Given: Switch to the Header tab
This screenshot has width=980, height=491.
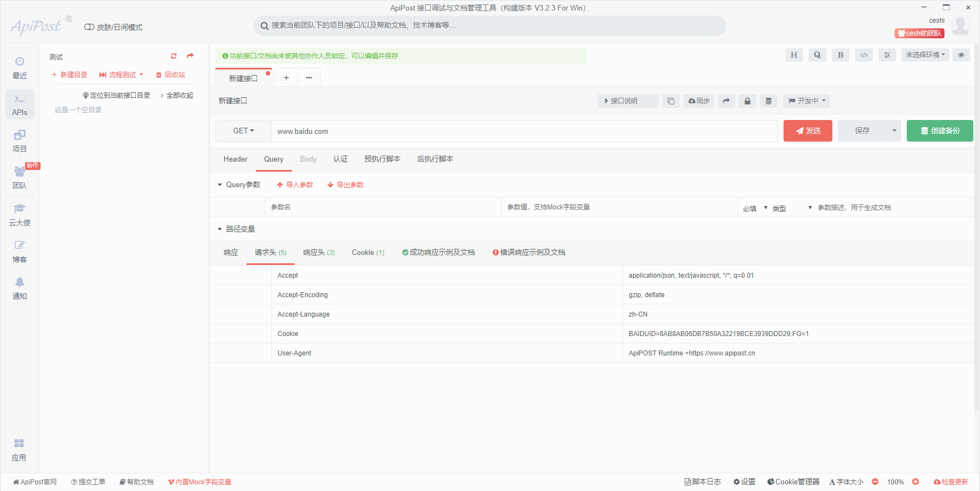Looking at the screenshot, I should click(x=235, y=159).
